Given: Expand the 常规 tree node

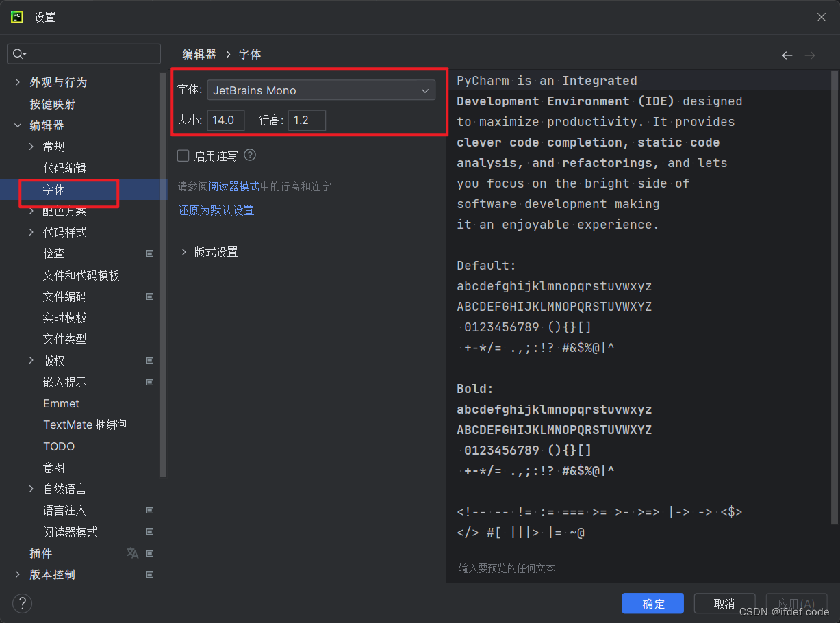Looking at the screenshot, I should click(31, 147).
